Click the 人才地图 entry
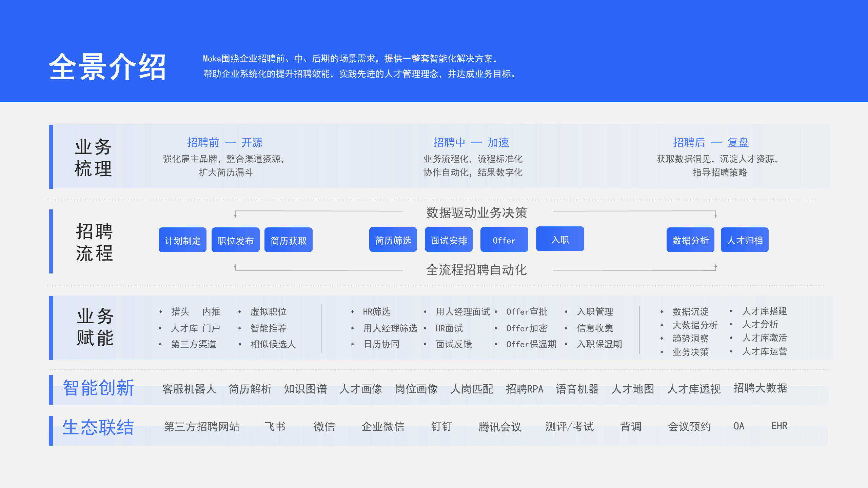Screen dimensions: 868x488 [633, 389]
